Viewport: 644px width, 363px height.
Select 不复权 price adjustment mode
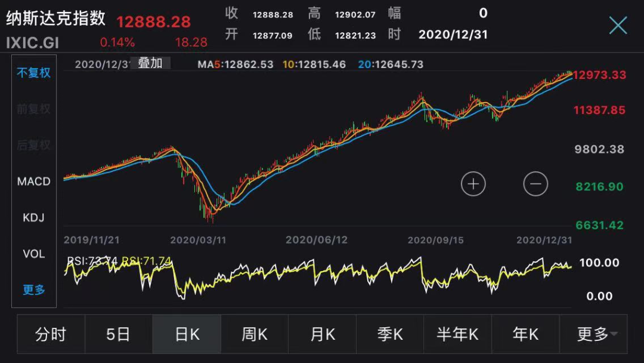(33, 73)
